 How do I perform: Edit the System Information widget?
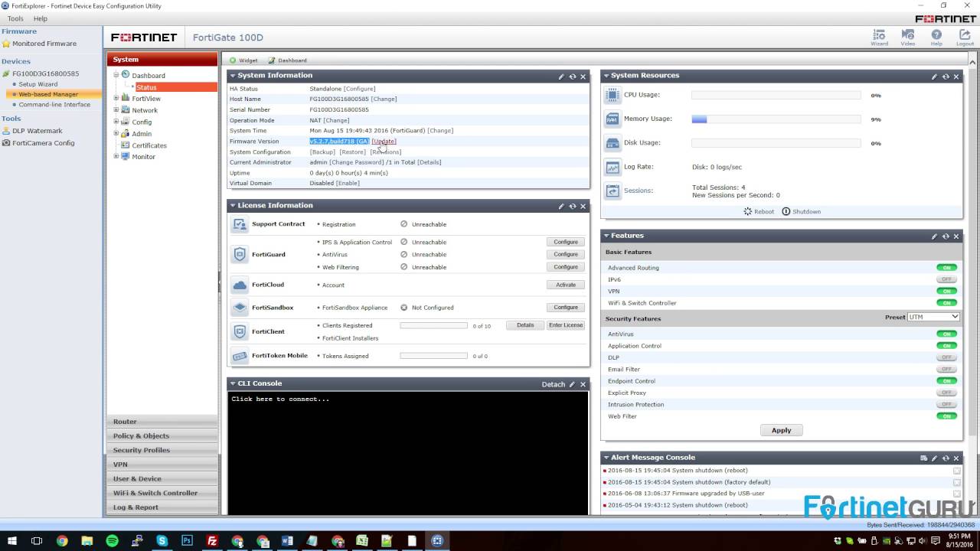(x=561, y=77)
